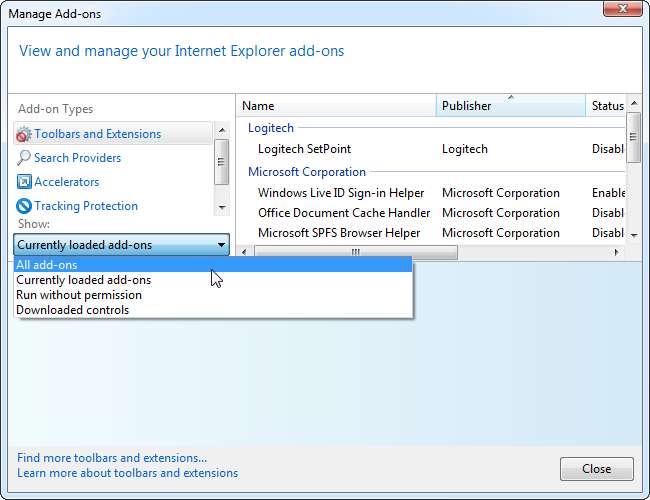Select "All add-ons" from the dropdown list
650x500 pixels.
click(x=47, y=265)
